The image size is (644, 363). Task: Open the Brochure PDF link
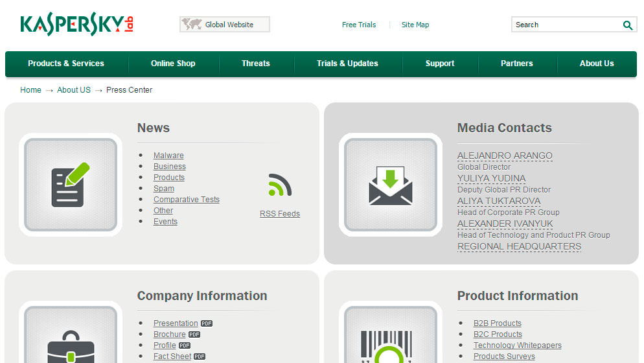click(x=169, y=334)
